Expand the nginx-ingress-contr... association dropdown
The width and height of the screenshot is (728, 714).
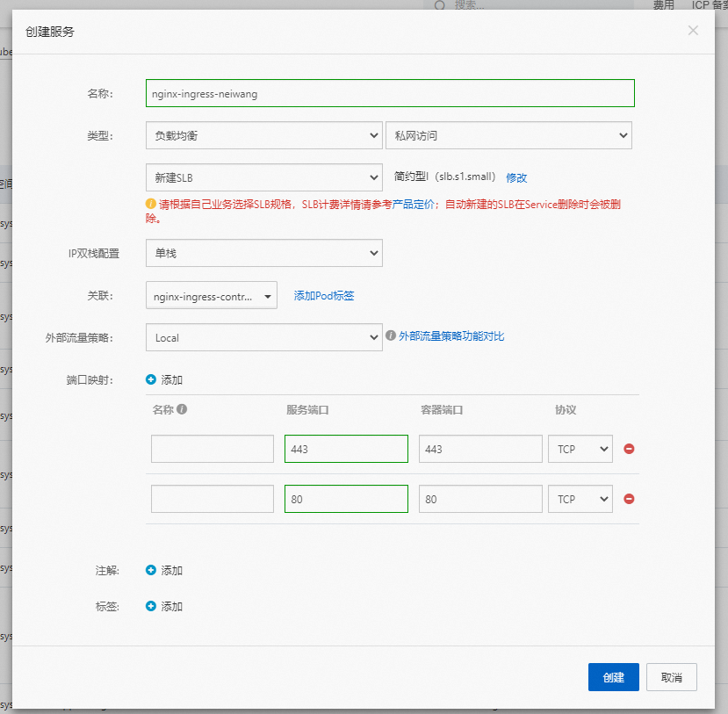pyautogui.click(x=212, y=296)
